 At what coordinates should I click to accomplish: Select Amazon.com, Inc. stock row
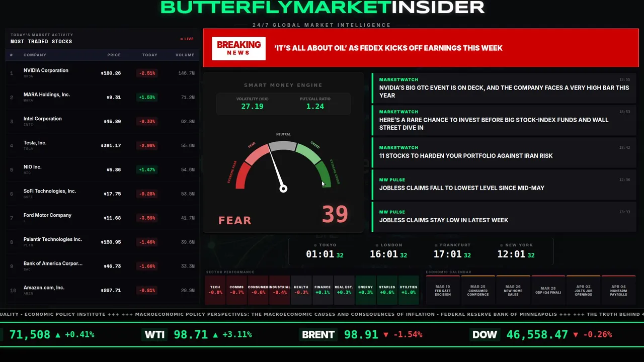(103, 290)
